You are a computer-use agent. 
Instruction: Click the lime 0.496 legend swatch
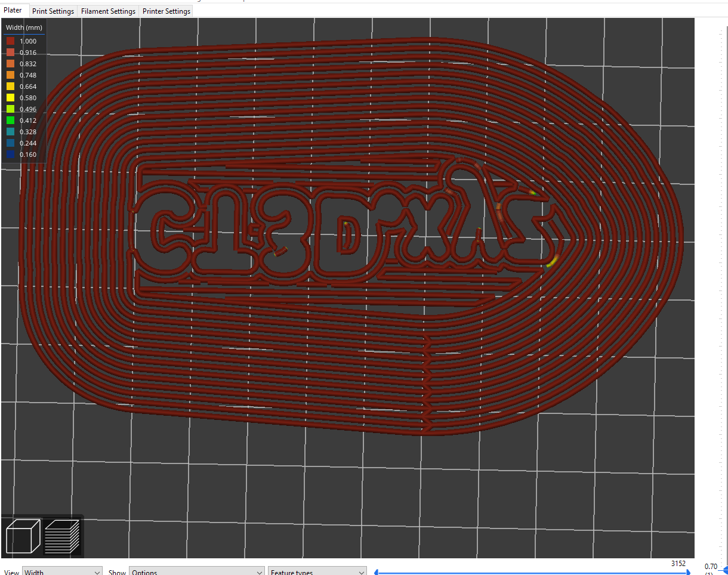coord(11,109)
